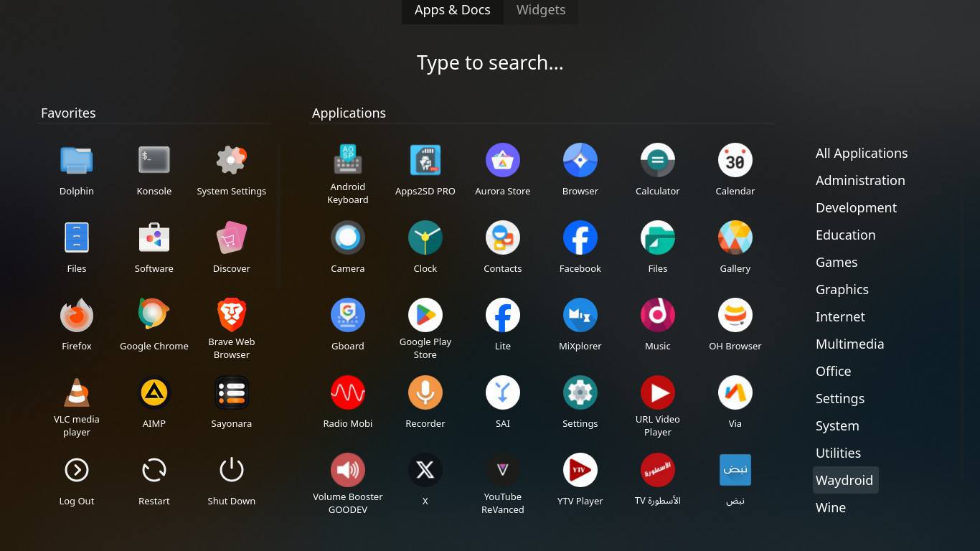Viewport: 980px width, 551px height.
Task: Launch Volume Booster GOODEV
Action: (348, 470)
